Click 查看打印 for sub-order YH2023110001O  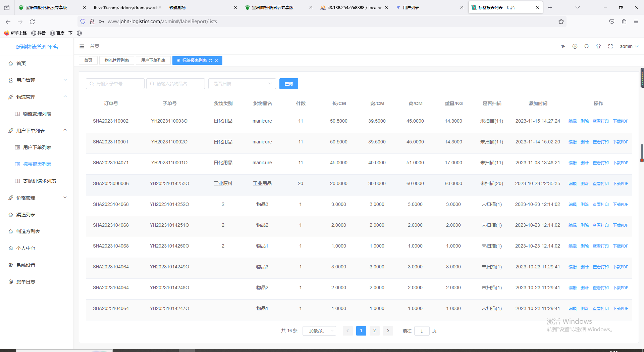[601, 163]
